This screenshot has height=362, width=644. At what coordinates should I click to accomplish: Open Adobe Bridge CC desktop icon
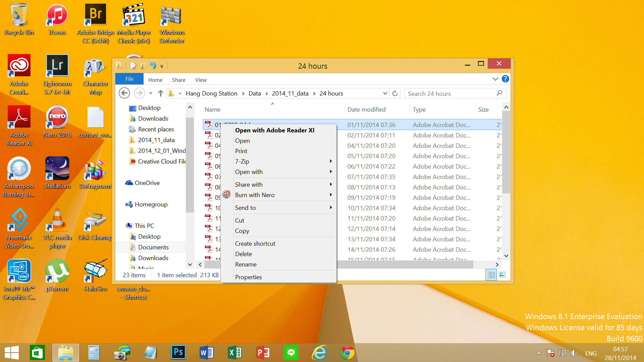click(96, 23)
